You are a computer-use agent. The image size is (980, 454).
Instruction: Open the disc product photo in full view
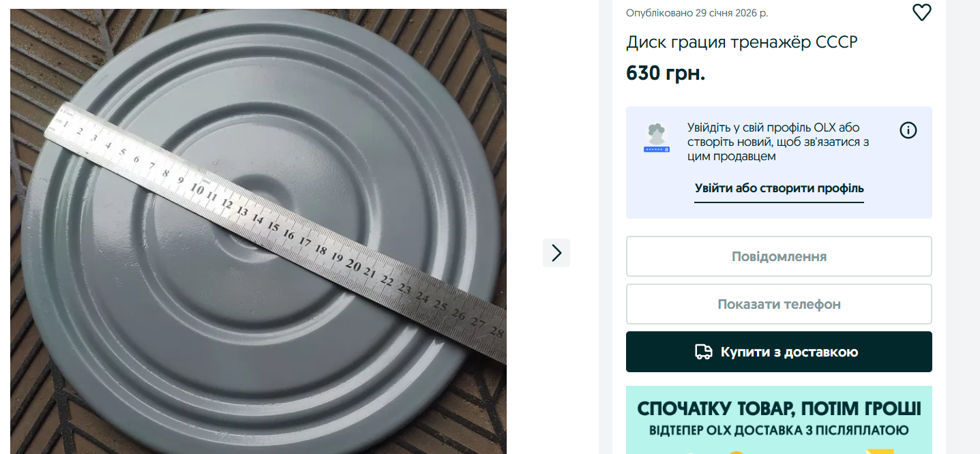pos(258,232)
